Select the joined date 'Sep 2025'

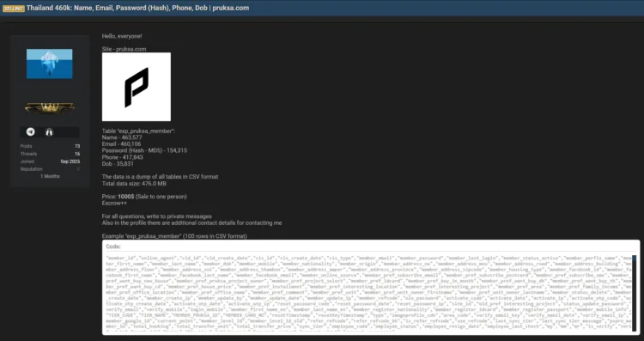[70, 161]
